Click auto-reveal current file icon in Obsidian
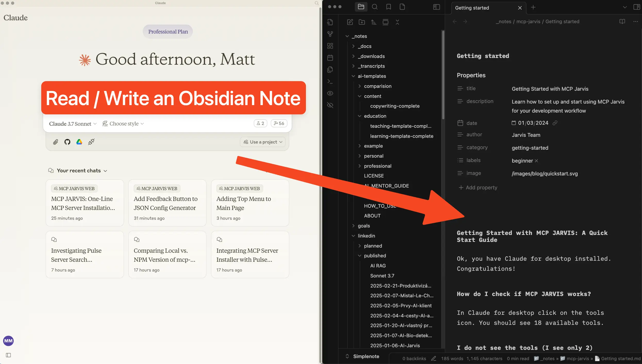This screenshot has width=642, height=364. click(x=385, y=22)
